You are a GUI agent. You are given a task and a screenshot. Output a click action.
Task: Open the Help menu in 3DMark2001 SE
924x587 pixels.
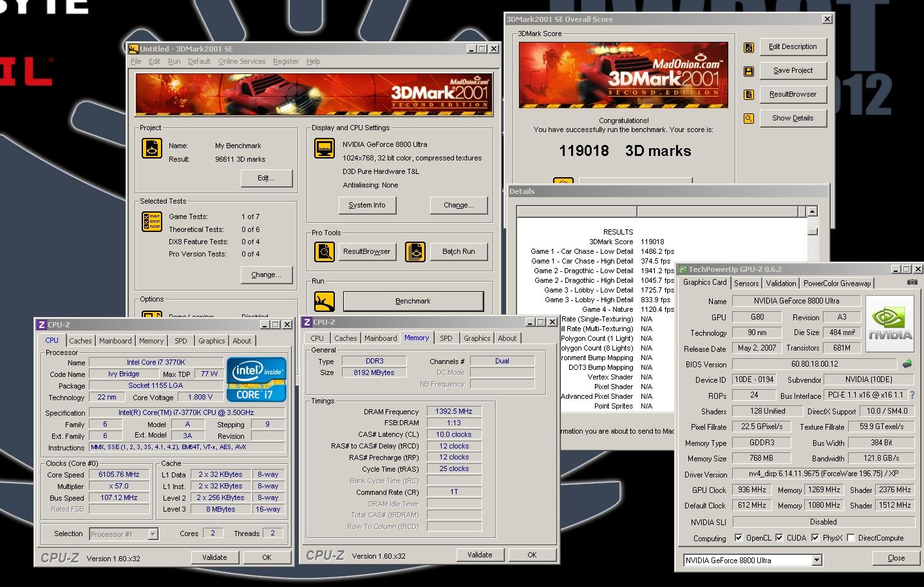pyautogui.click(x=313, y=61)
